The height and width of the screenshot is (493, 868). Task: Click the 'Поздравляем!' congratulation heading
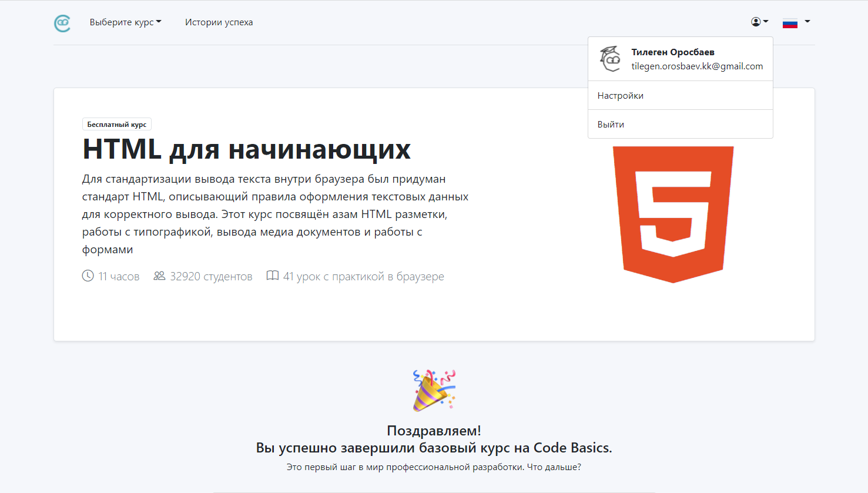click(x=434, y=431)
